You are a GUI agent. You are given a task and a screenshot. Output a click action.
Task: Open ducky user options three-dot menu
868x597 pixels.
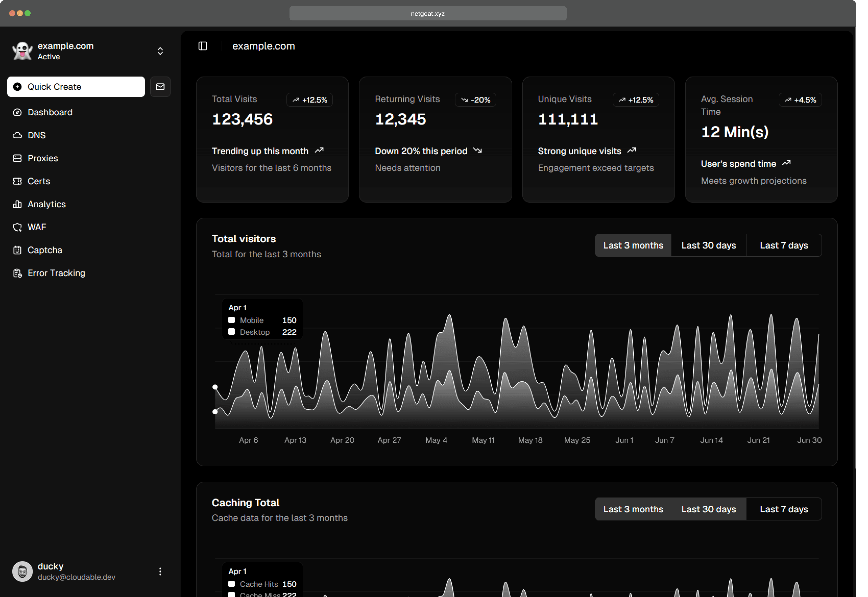point(160,571)
